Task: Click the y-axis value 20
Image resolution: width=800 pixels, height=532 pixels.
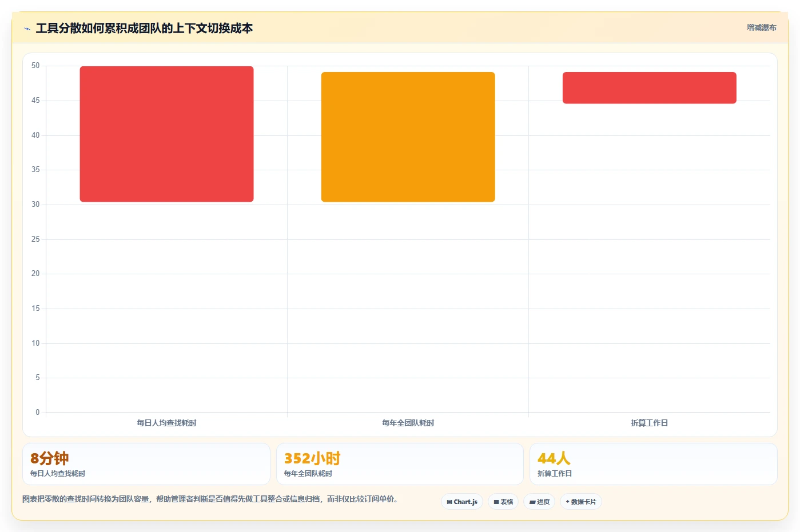Action: point(35,274)
